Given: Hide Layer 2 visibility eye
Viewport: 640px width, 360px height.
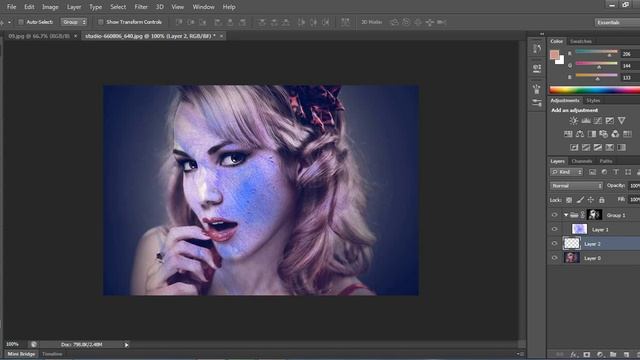Looking at the screenshot, I should pyautogui.click(x=554, y=244).
